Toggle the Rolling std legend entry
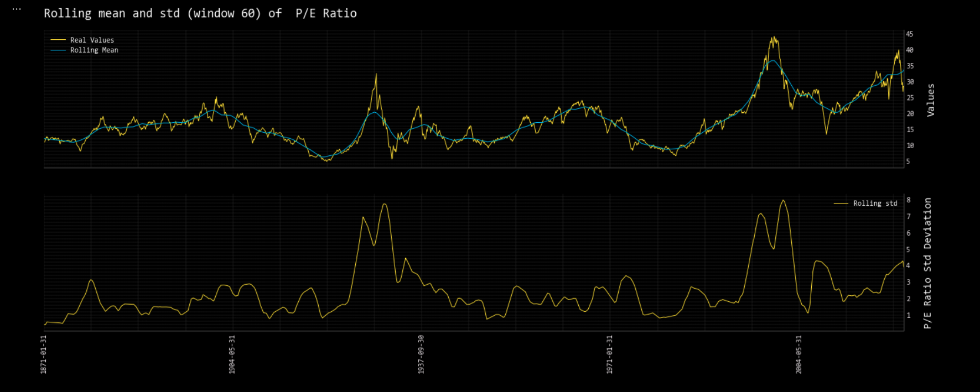 tap(865, 203)
